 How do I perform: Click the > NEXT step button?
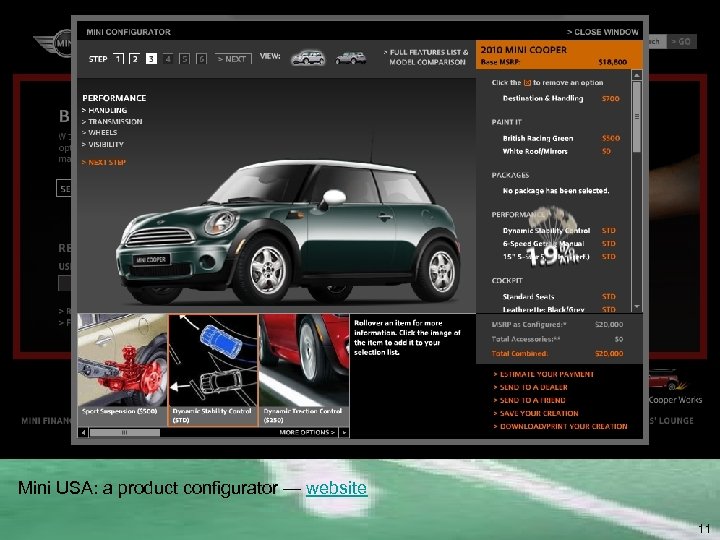[x=233, y=59]
